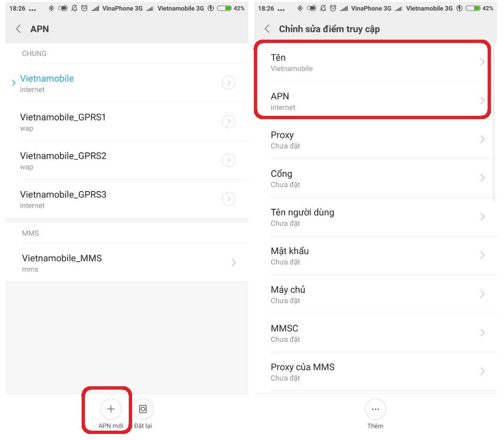The image size is (504, 440).
Task: Tap the chevron on the Tên row
Action: (482, 62)
